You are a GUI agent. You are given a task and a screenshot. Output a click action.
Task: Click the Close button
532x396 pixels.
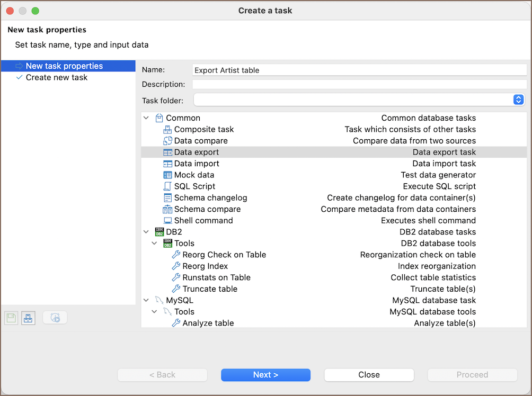pos(369,375)
